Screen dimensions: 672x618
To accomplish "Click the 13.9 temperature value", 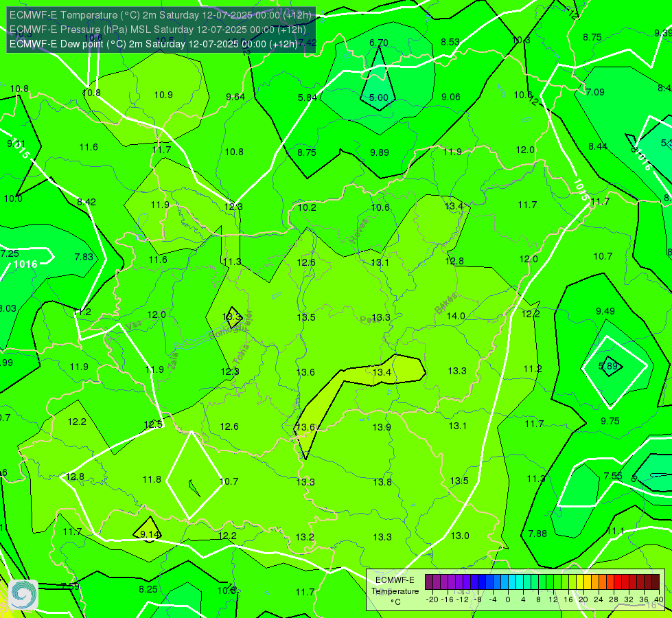I will pyautogui.click(x=382, y=427).
